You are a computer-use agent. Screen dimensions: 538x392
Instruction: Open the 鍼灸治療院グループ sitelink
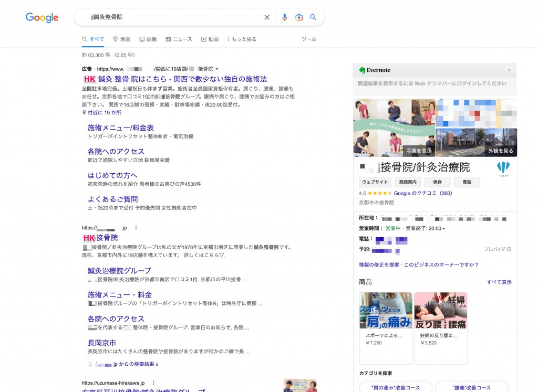pos(119,271)
